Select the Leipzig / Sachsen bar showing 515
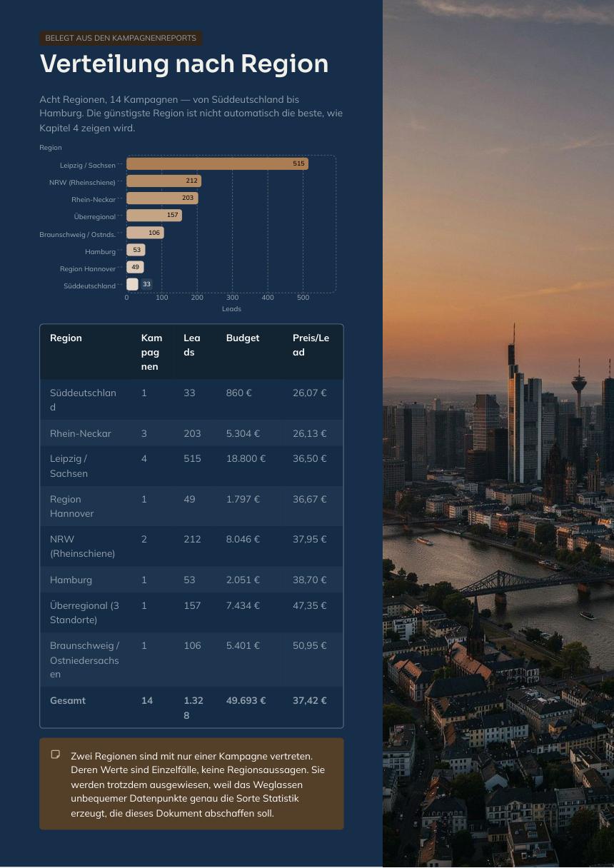 [x=218, y=164]
